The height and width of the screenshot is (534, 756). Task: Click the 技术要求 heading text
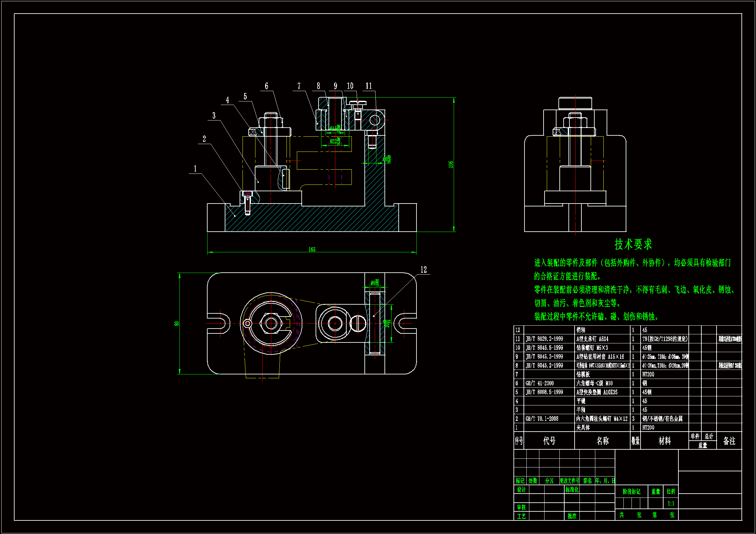[633, 245]
